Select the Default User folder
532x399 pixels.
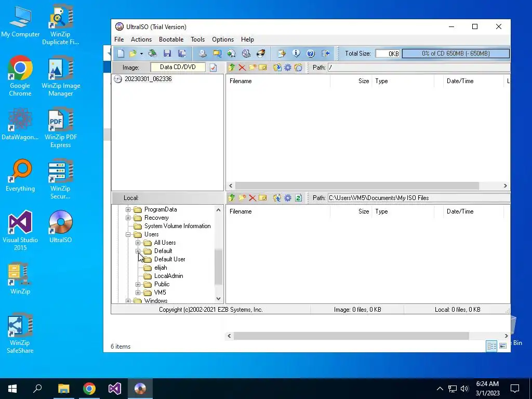point(170,259)
